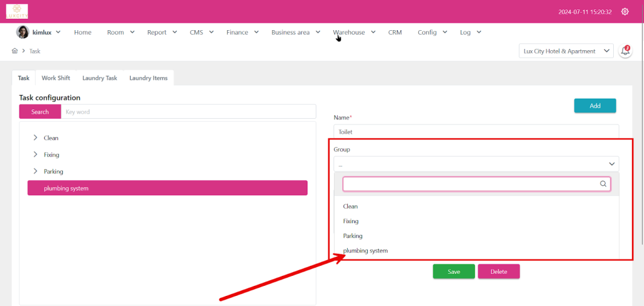Click the Key word search field
The image size is (644, 306).
[x=188, y=112]
